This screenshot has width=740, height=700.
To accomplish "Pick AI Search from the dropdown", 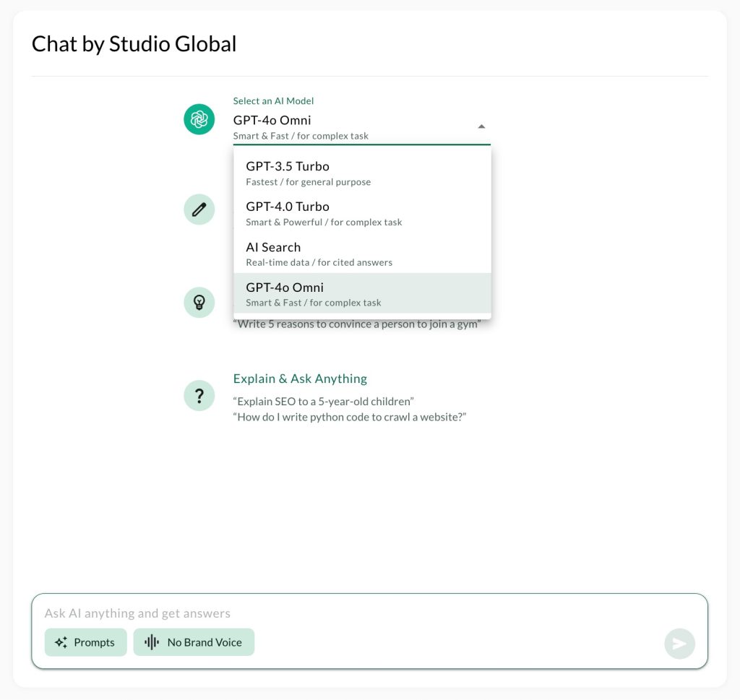I will [363, 254].
